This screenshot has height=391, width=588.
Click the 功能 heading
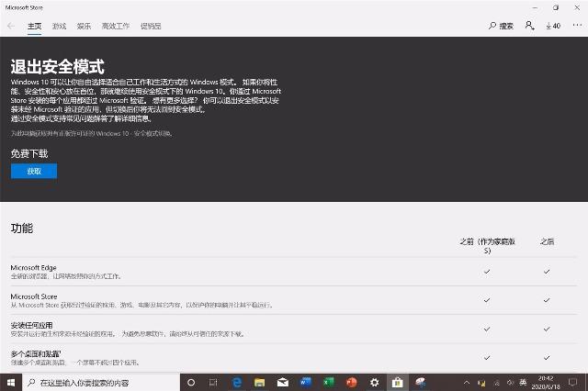[x=22, y=228]
